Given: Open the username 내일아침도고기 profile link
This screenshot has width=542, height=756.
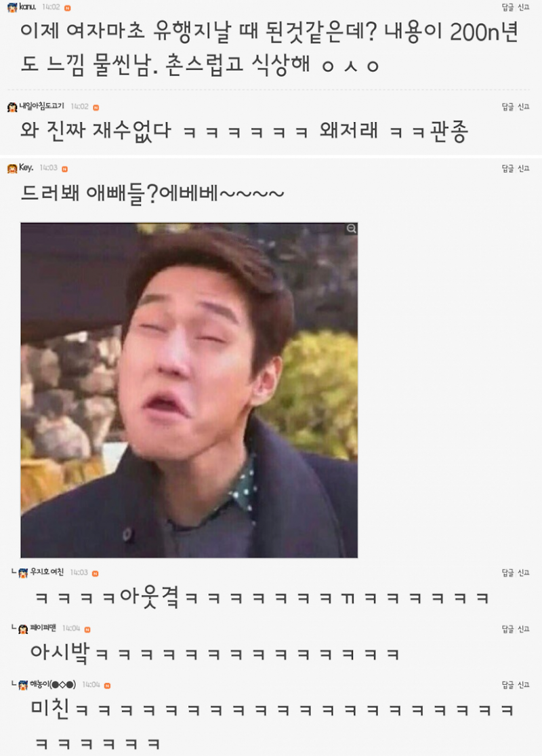Looking at the screenshot, I should tap(41, 106).
